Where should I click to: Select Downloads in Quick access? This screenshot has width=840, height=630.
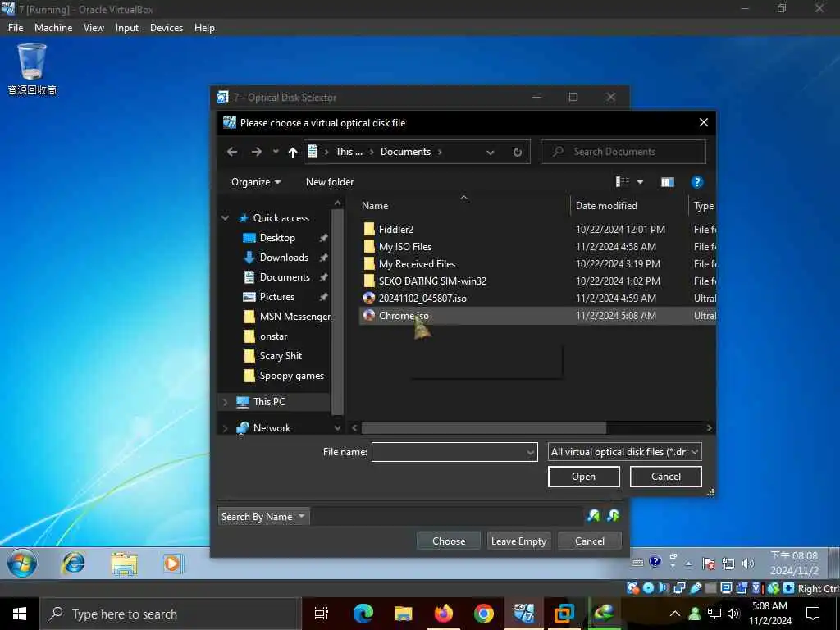pos(284,258)
